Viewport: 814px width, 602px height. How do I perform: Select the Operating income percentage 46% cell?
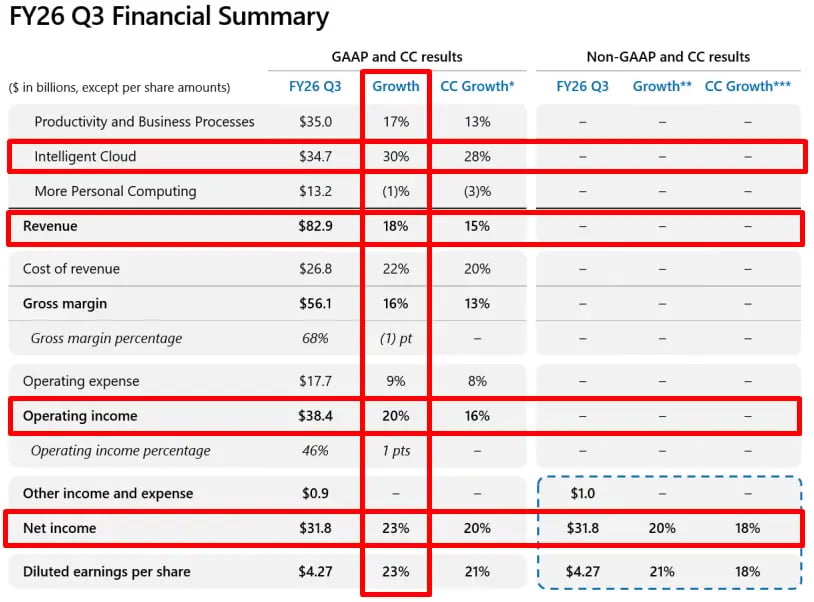pos(315,450)
